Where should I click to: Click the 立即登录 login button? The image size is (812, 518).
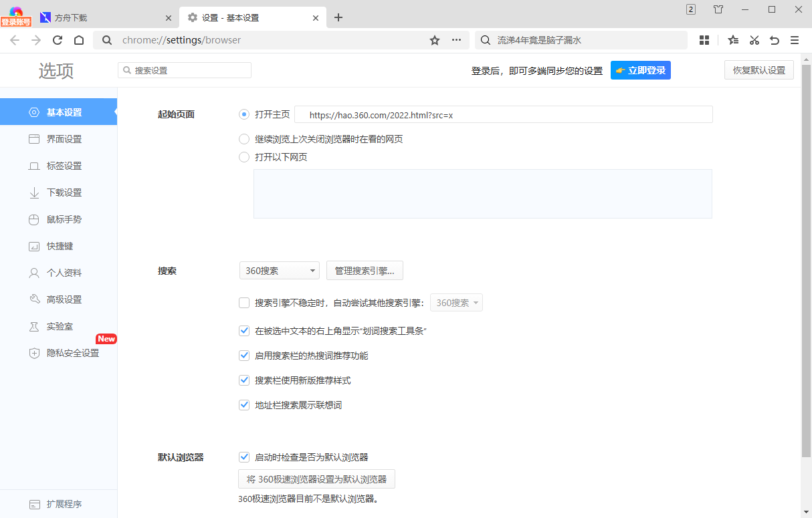(x=640, y=70)
